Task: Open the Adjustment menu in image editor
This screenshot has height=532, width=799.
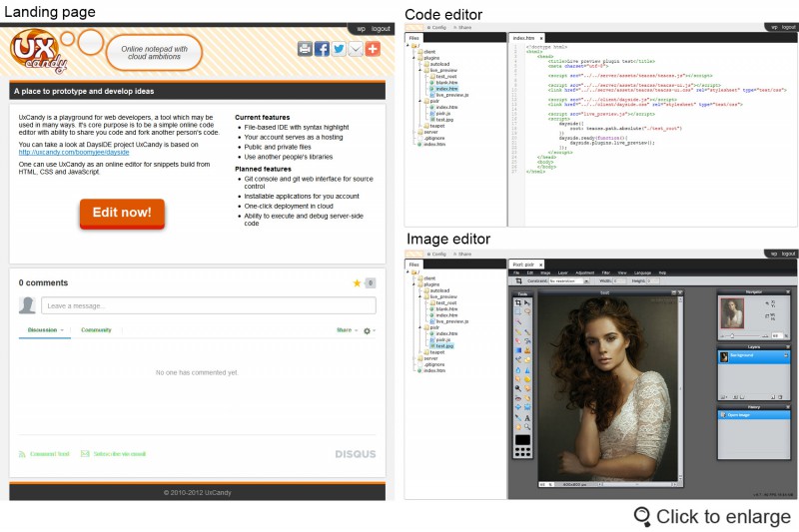Action: point(585,272)
